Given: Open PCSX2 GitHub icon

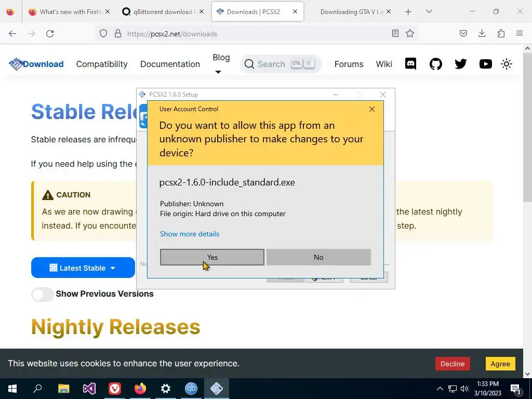Looking at the screenshot, I should pos(436,64).
